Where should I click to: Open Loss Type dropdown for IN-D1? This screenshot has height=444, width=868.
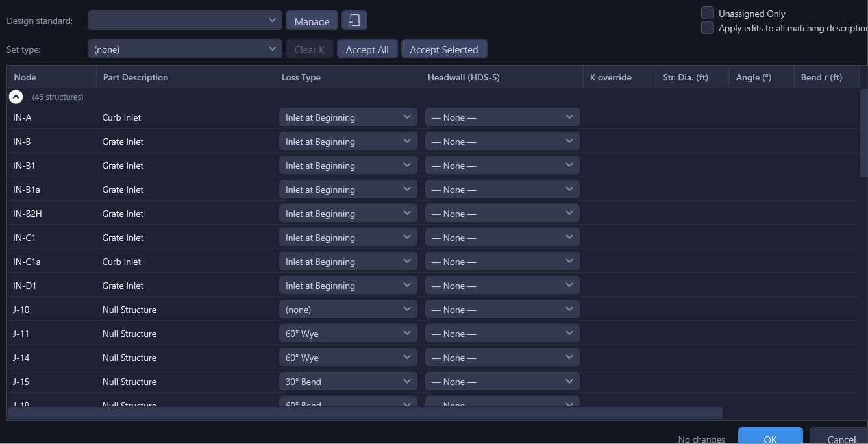pyautogui.click(x=348, y=286)
